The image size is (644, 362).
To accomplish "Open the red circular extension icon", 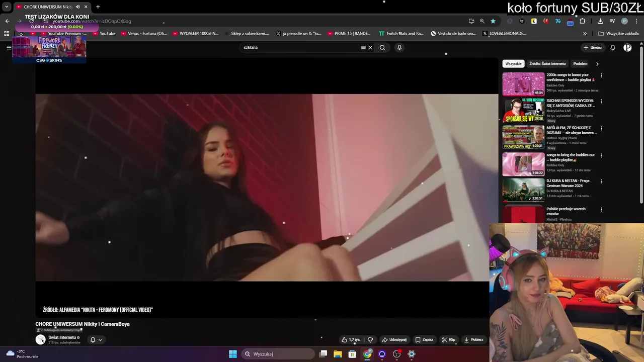I will pos(546,21).
